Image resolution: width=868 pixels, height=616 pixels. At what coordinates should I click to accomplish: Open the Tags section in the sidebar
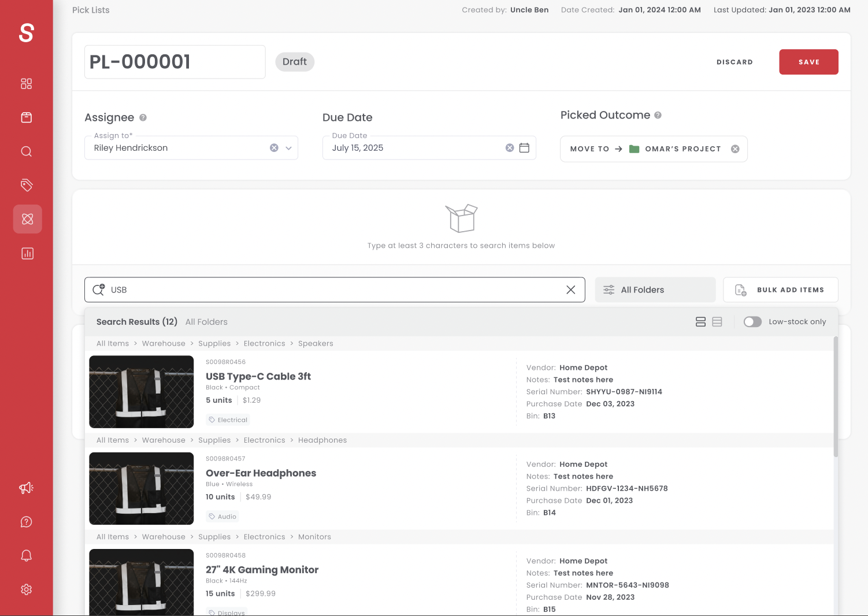[x=26, y=185]
